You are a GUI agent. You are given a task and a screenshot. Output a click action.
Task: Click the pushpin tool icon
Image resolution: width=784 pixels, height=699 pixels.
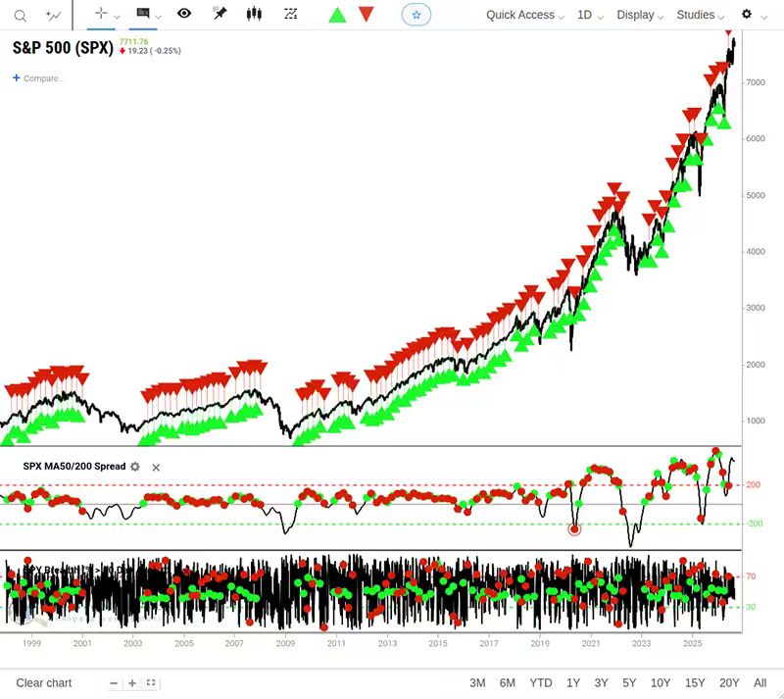click(220, 14)
